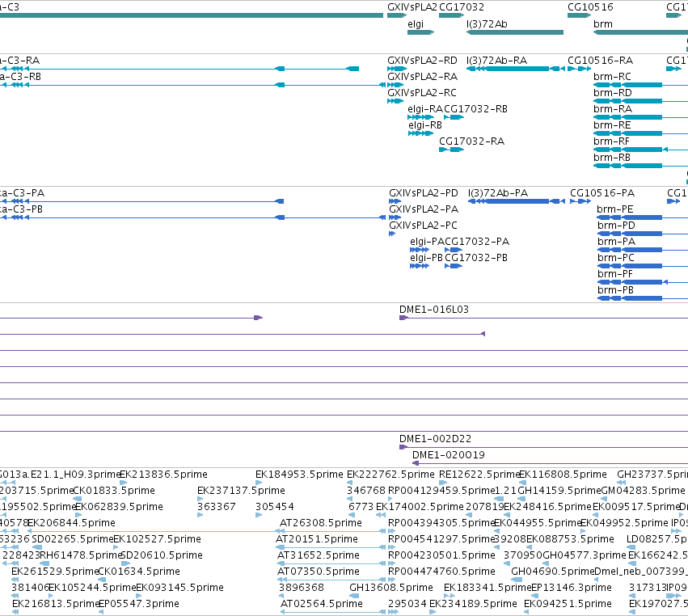Click the CG10516 gene label
This screenshot has width=688, height=616.
[x=590, y=7]
